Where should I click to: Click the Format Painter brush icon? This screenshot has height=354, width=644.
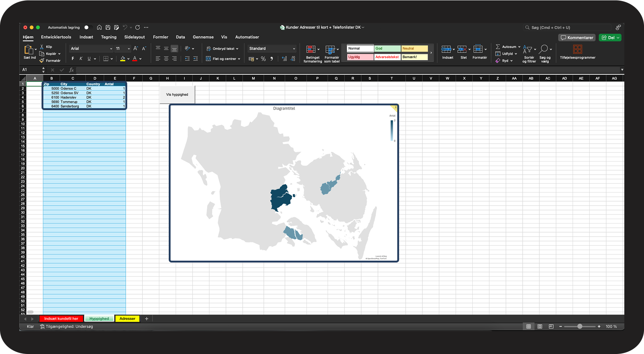[x=42, y=61]
